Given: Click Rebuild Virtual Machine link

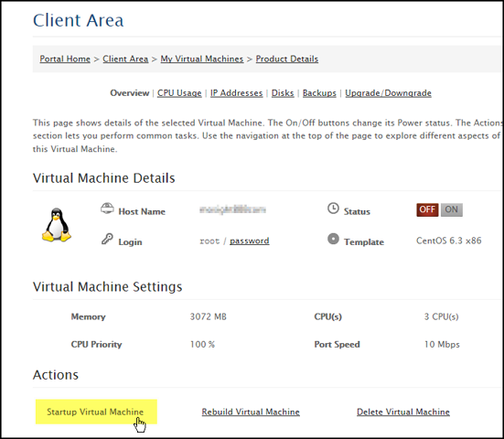Looking at the screenshot, I should pos(251,412).
